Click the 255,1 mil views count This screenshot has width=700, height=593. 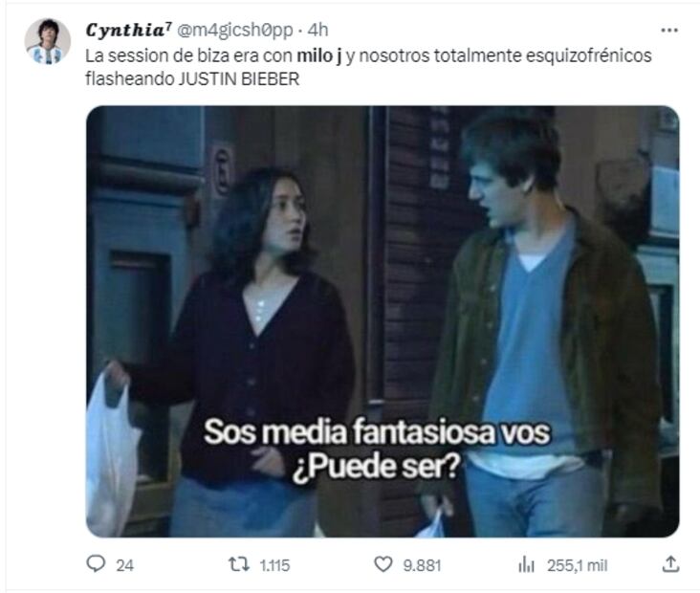point(578,565)
